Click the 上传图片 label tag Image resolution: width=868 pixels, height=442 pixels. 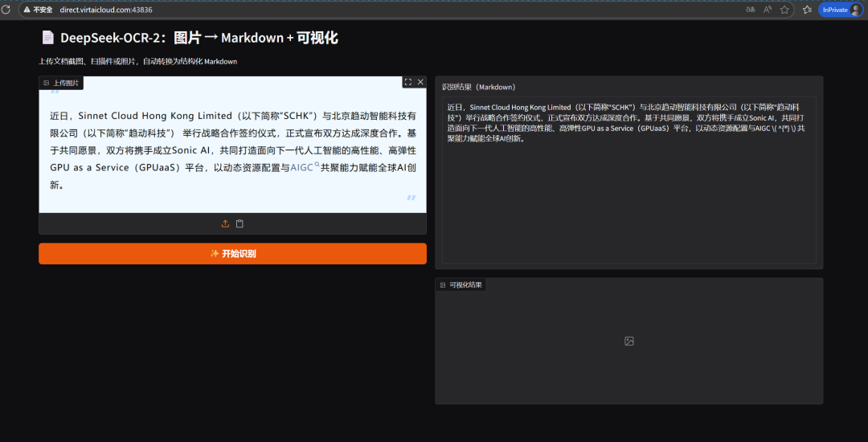(61, 83)
